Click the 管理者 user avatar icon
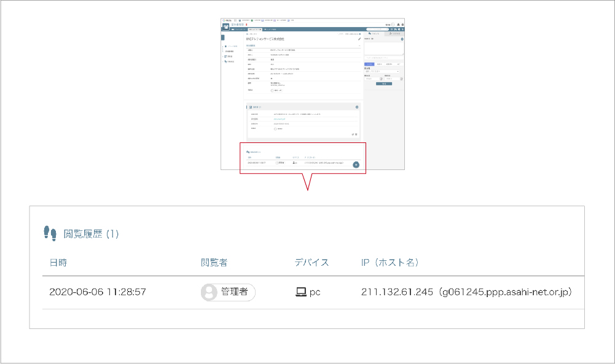The height and width of the screenshot is (364, 615). tap(210, 292)
